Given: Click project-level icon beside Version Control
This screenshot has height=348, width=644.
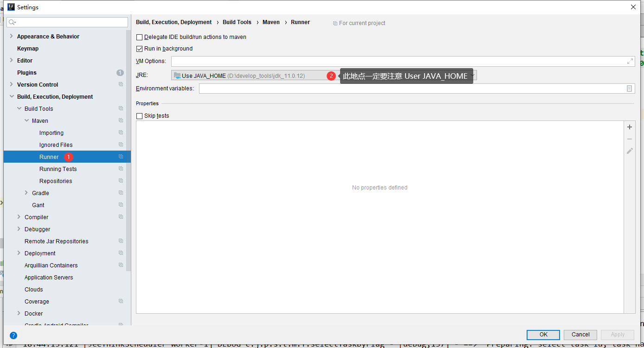Looking at the screenshot, I should (121, 84).
